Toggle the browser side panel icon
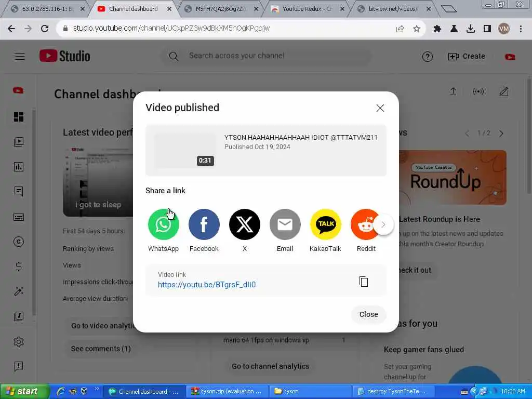 487,29
